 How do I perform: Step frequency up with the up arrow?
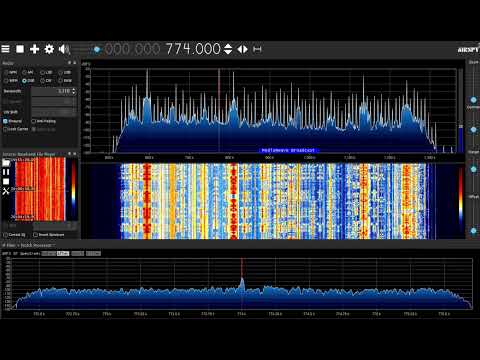tap(228, 46)
